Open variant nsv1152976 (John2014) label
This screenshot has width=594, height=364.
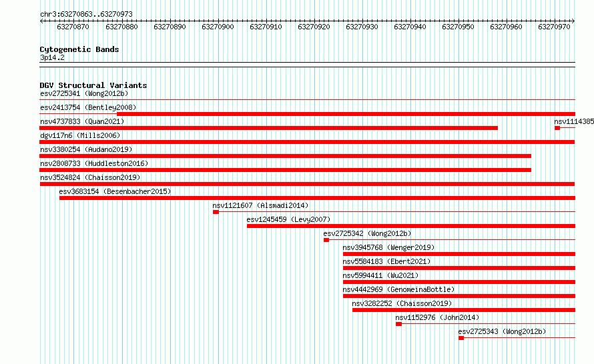438,317
